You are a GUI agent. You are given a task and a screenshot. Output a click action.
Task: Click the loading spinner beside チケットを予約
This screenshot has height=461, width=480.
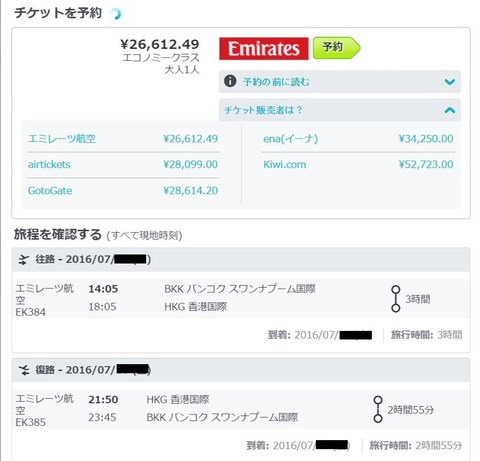116,14
